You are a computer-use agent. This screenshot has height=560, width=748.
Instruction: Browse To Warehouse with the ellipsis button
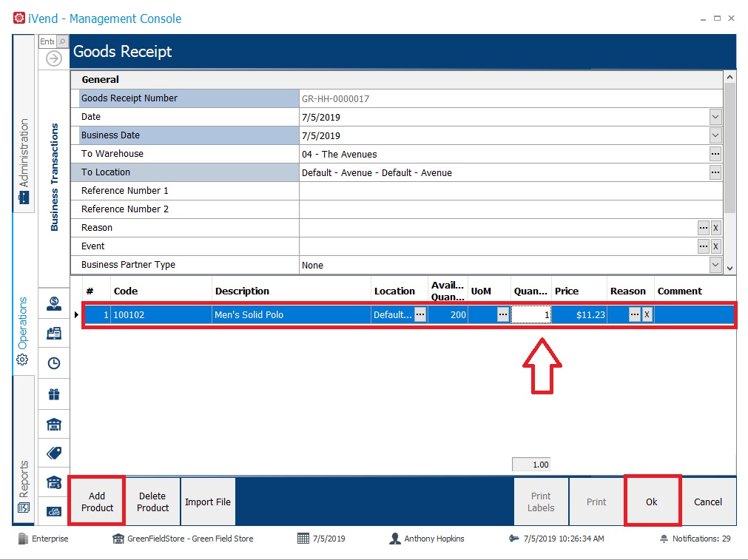click(715, 154)
